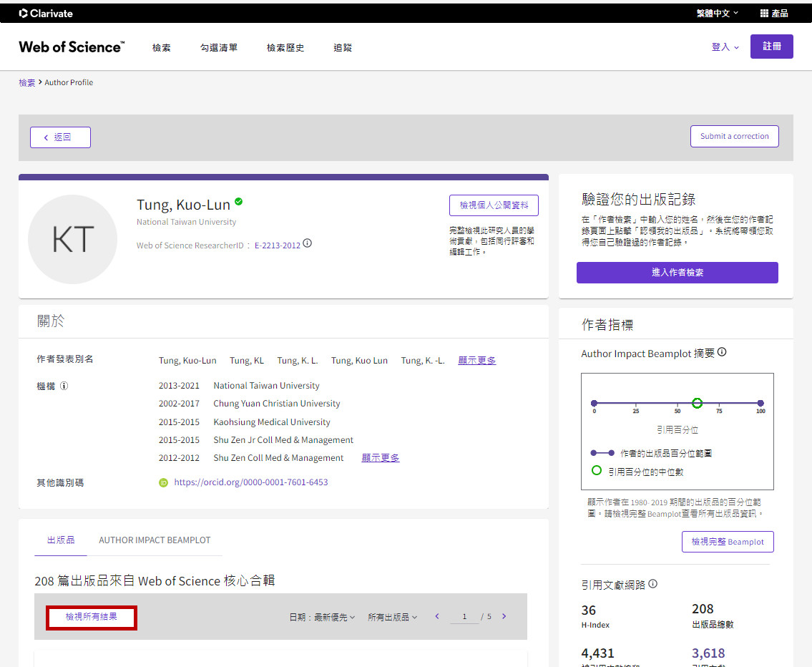This screenshot has height=667, width=812.
Task: Go to next publications page arrow
Action: (504, 616)
